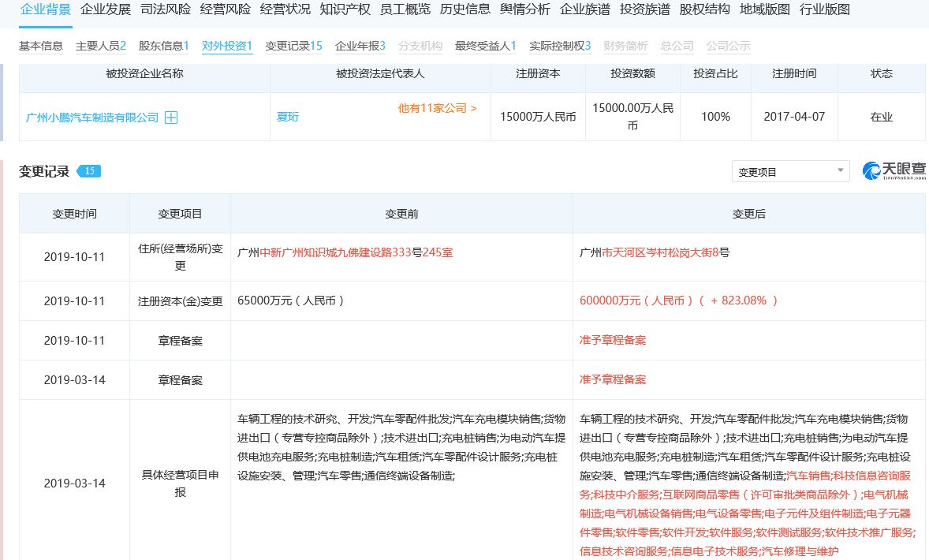This screenshot has width=929, height=560.
Task: Open the 企业背景 tab
Action: tap(46, 9)
